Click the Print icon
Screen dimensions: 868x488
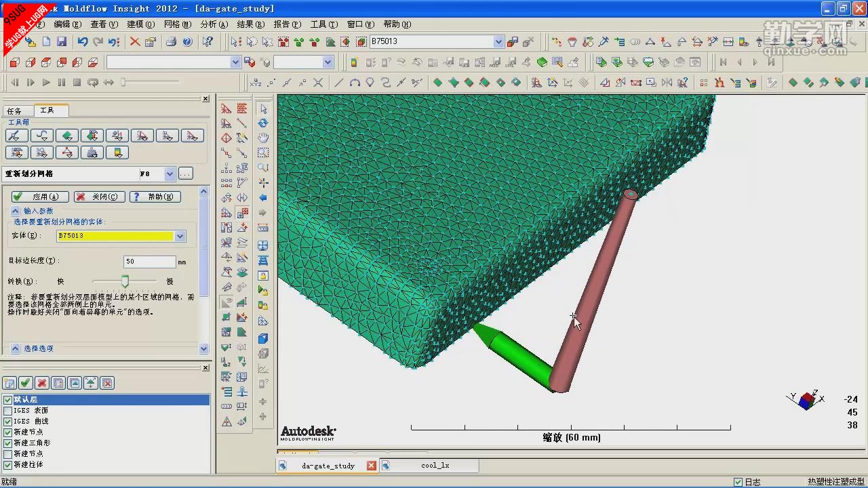172,41
